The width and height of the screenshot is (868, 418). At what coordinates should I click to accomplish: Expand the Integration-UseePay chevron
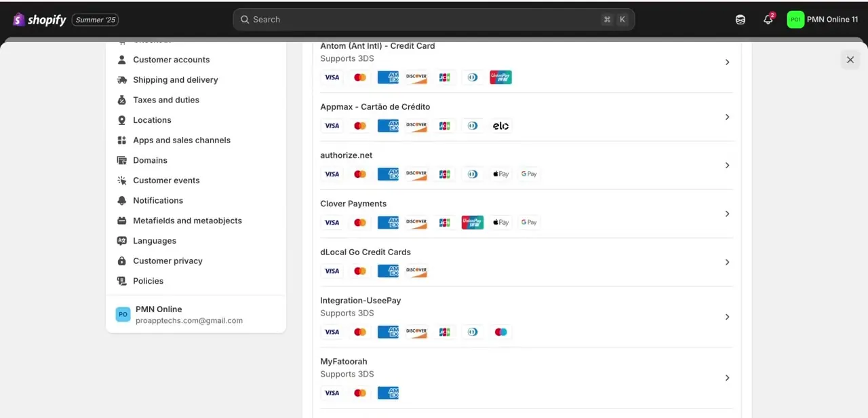click(x=727, y=317)
